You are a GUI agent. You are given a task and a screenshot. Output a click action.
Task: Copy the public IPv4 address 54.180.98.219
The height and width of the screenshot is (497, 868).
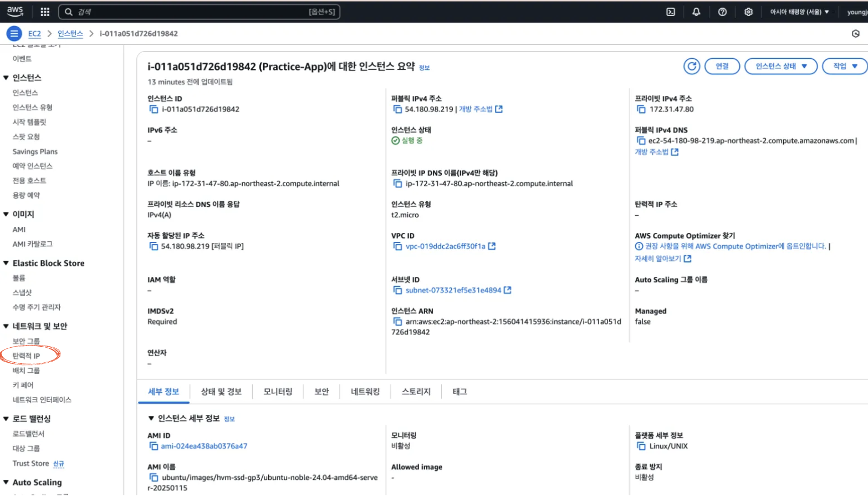click(397, 109)
